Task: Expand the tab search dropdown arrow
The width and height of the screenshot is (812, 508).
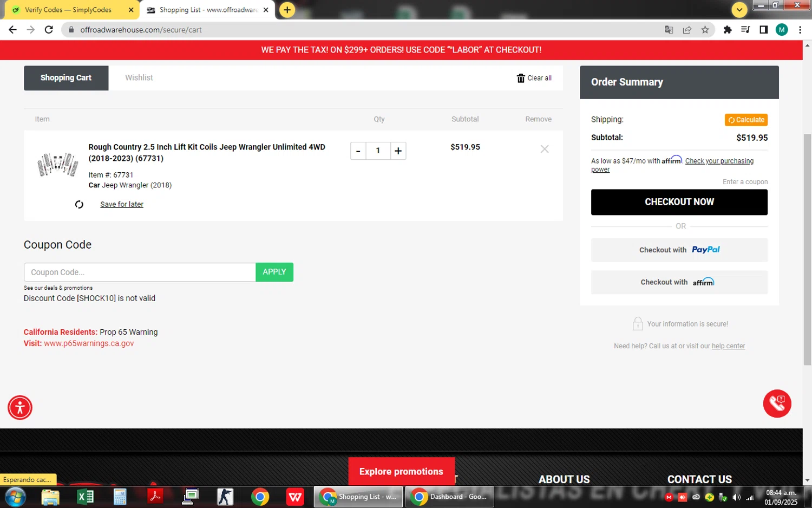Action: [739, 10]
